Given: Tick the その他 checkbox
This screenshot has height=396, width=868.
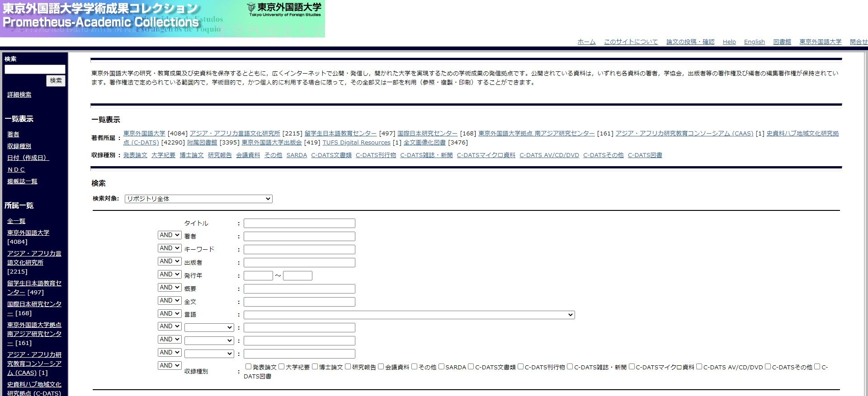Looking at the screenshot, I should tap(414, 367).
